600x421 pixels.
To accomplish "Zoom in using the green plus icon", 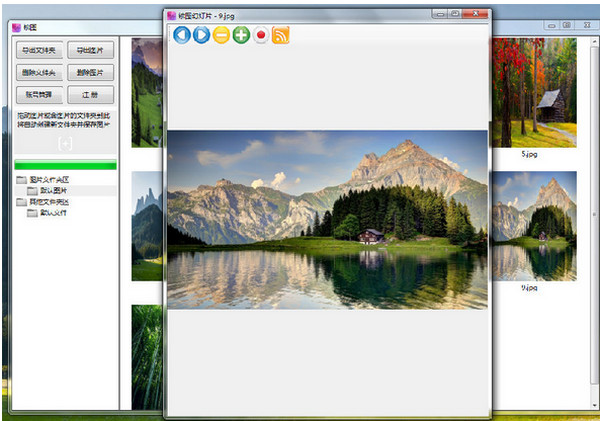I will 241,36.
